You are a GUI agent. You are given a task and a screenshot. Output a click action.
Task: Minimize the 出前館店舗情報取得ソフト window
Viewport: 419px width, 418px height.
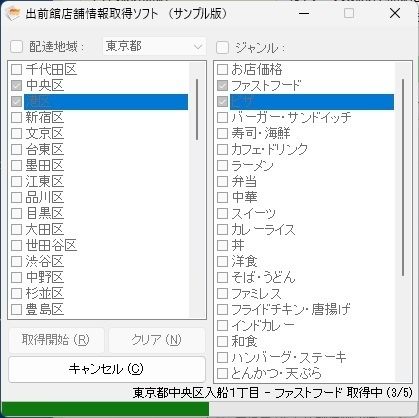[304, 14]
